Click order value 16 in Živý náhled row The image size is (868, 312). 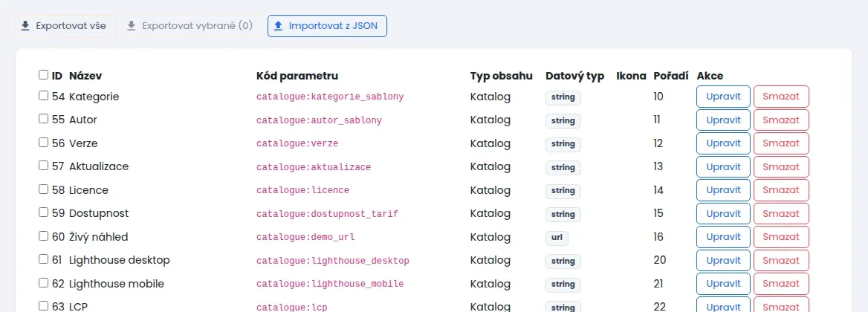[658, 237]
